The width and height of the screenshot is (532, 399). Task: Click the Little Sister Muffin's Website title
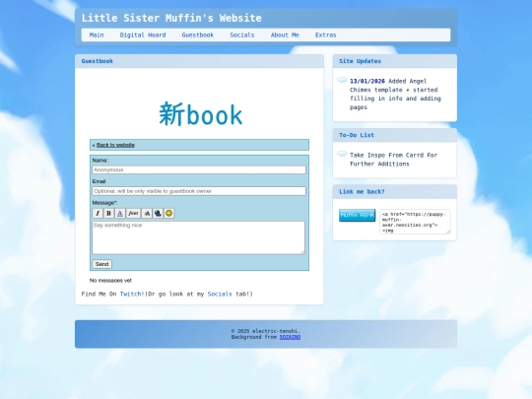point(171,18)
